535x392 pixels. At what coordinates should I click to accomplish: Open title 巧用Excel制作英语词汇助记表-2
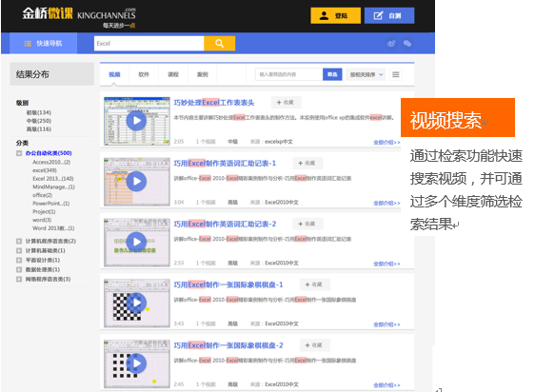(225, 225)
